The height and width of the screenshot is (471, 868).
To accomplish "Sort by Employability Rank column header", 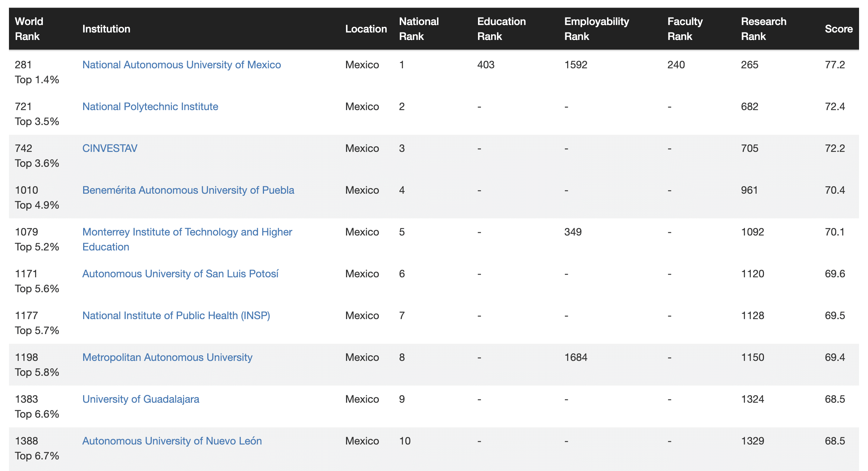I will [x=597, y=29].
